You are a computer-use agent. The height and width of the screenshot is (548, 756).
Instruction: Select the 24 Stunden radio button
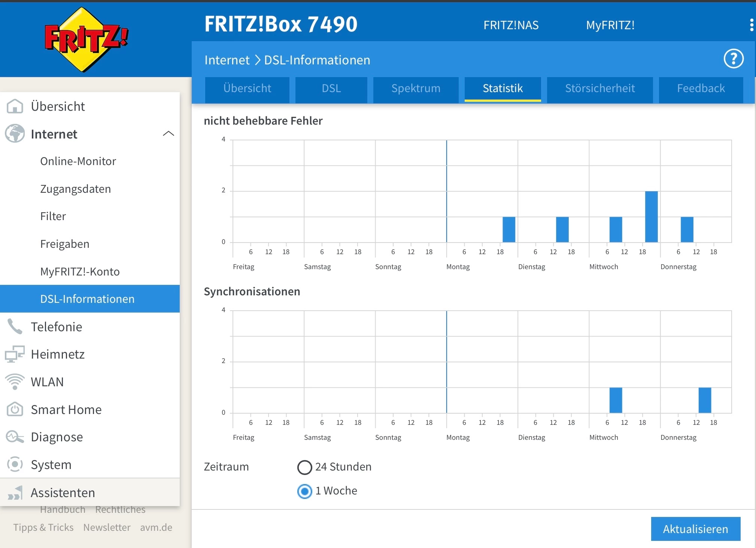[x=304, y=467]
